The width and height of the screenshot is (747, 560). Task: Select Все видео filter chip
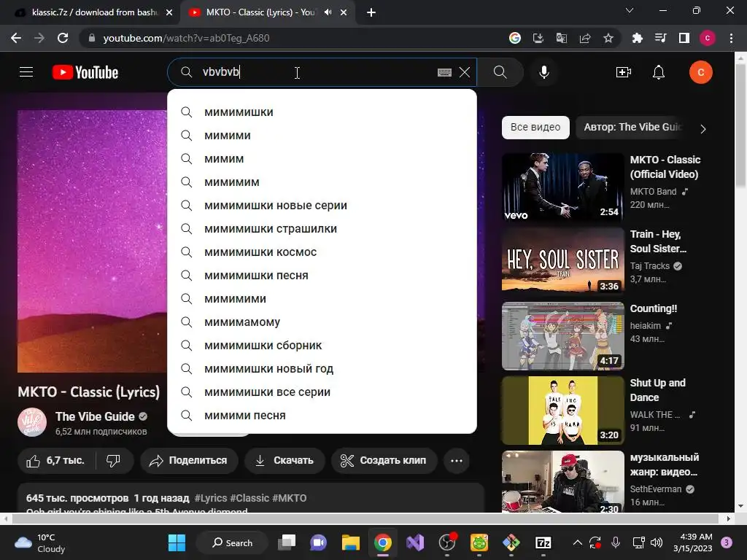pos(535,128)
